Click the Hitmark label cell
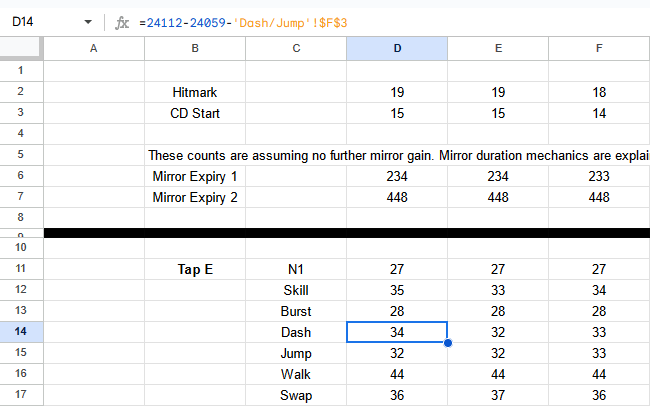This screenshot has height=406, width=650. click(x=195, y=92)
